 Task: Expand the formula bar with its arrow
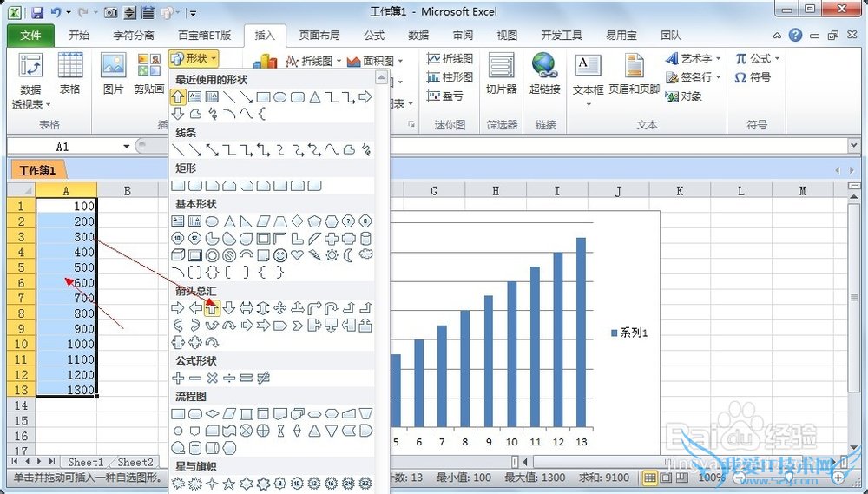[853, 146]
